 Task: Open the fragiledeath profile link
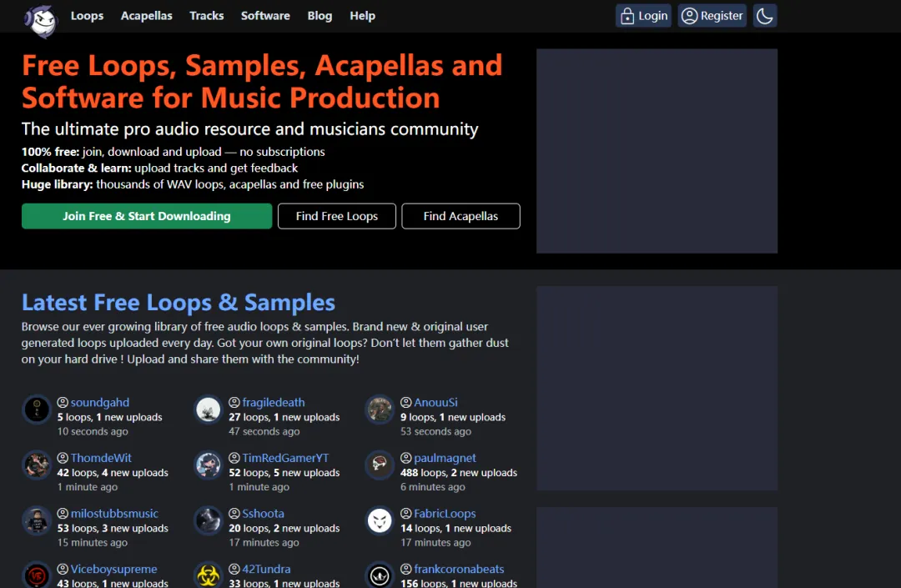274,403
